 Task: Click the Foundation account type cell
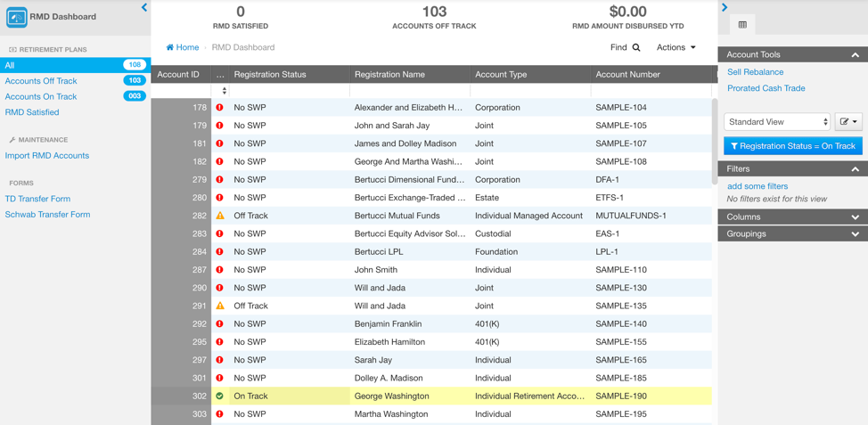pyautogui.click(x=531, y=252)
